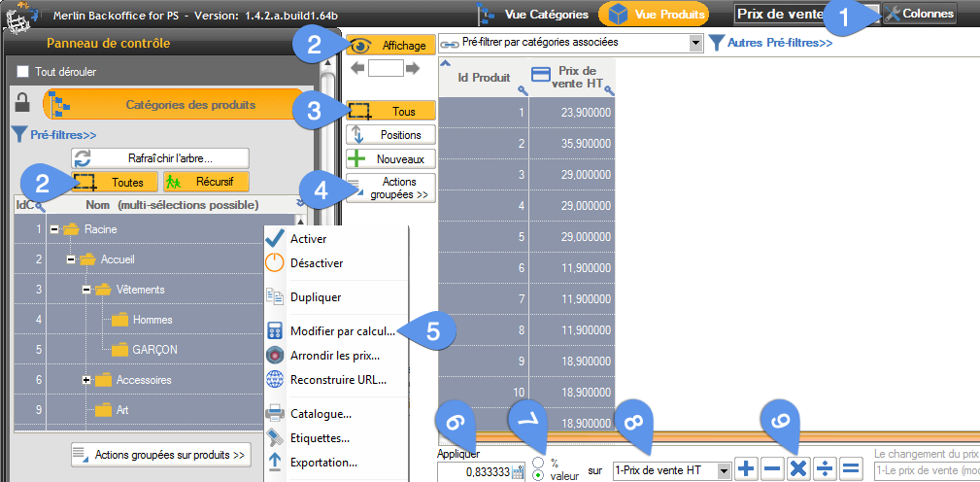Click the Colonnes button
Viewport: 980px width, 482px height.
click(919, 14)
